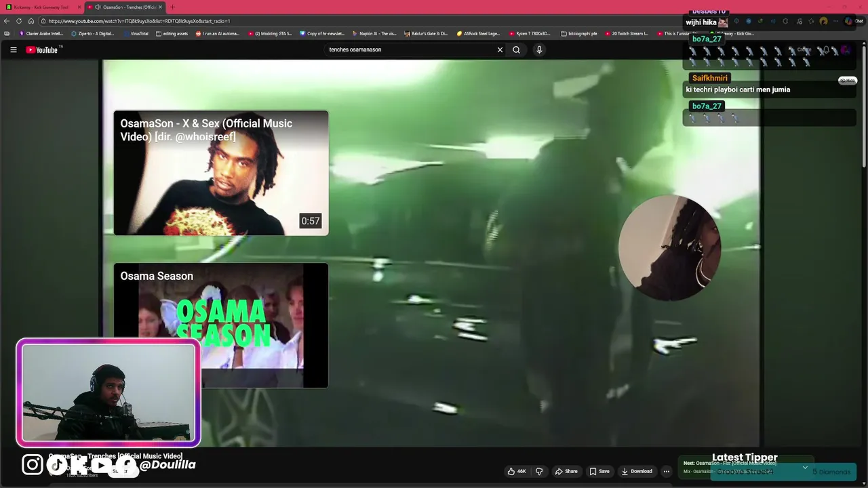Dislike the Trenches video

[x=539, y=471]
